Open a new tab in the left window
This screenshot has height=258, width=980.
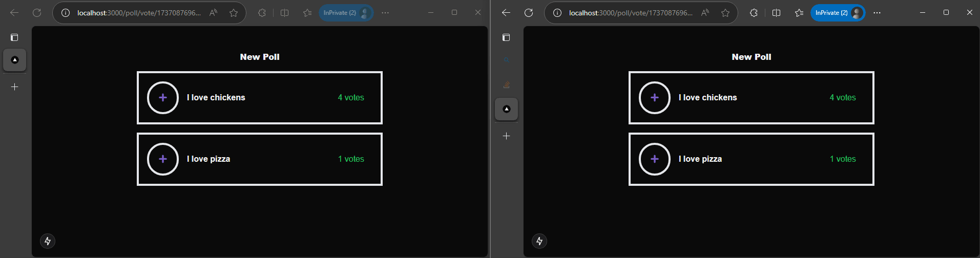pos(15,87)
